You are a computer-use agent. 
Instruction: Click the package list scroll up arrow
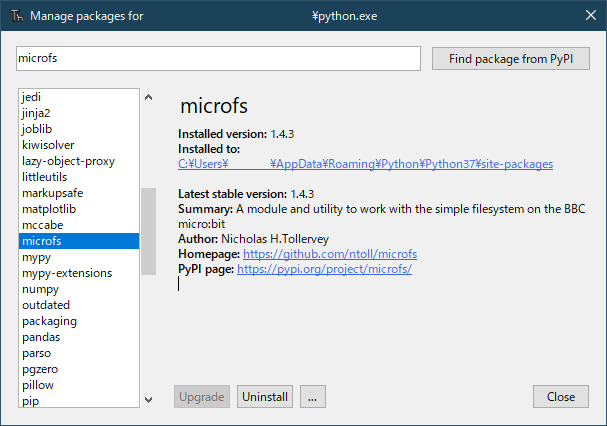coord(149,97)
